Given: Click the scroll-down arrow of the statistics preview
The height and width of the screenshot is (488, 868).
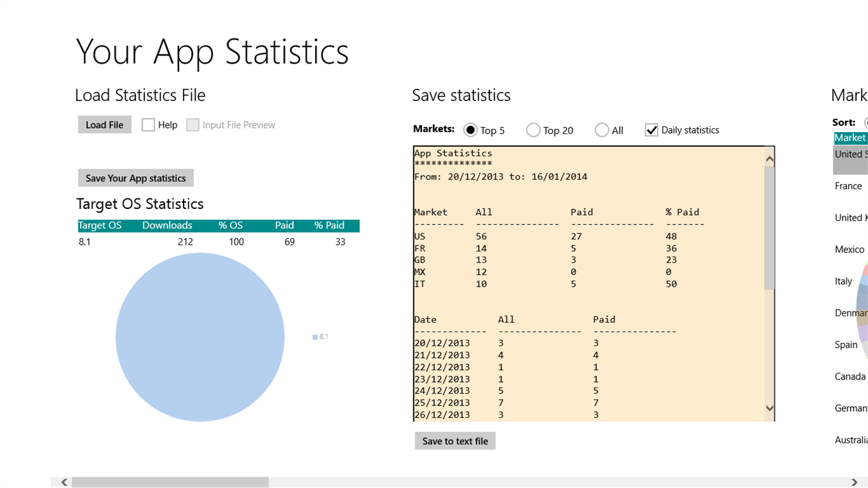Looking at the screenshot, I should [x=769, y=409].
